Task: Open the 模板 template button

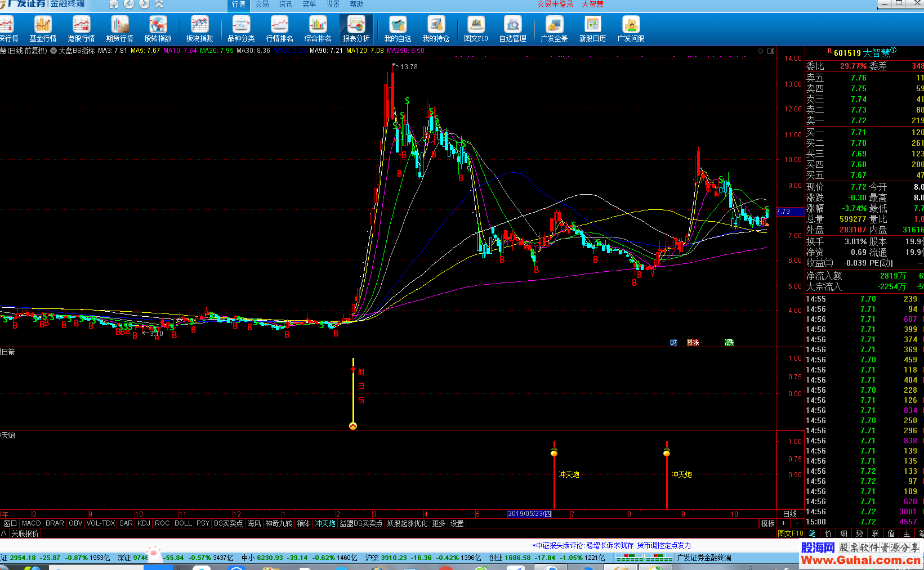Action: tap(767, 523)
